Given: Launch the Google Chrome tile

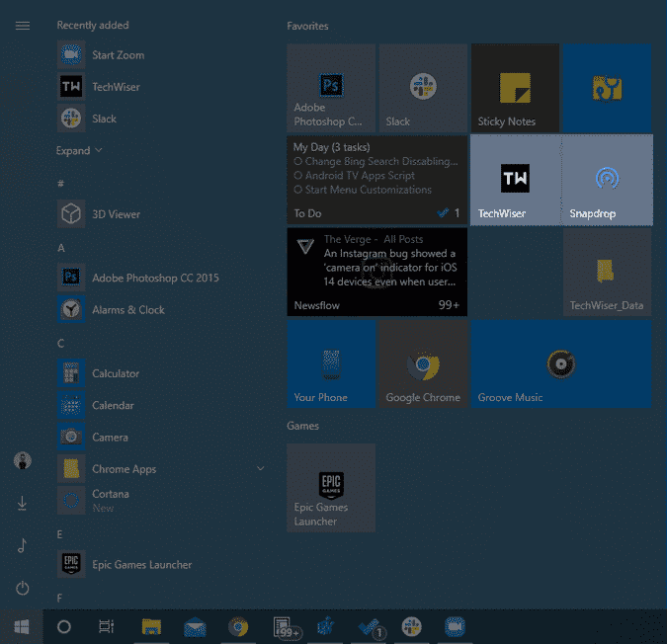Looking at the screenshot, I should pos(423,363).
